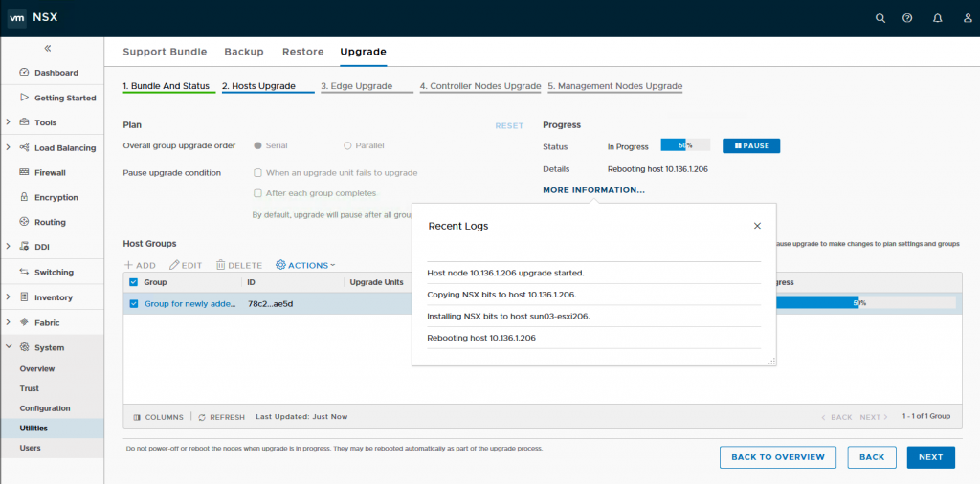This screenshot has width=980, height=484.
Task: Open the ACTIONS dropdown arrow
Action: coord(332,265)
